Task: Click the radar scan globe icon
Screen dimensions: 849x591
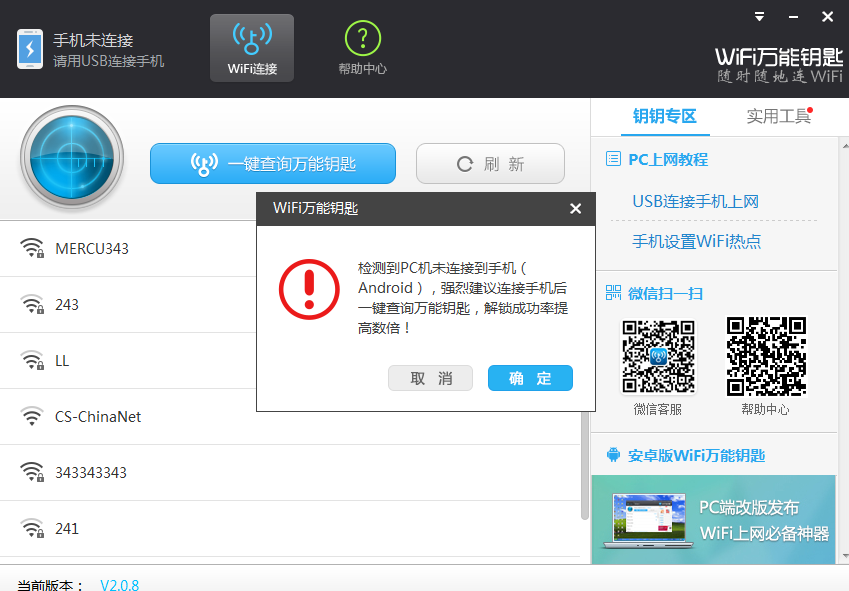Action: (x=72, y=158)
